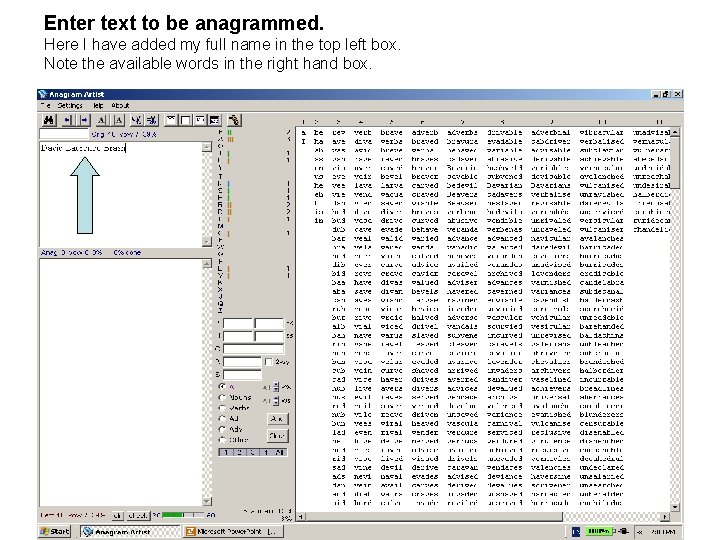Click the 2 segment of the number bar
The height and width of the screenshot is (540, 720).
[239, 452]
